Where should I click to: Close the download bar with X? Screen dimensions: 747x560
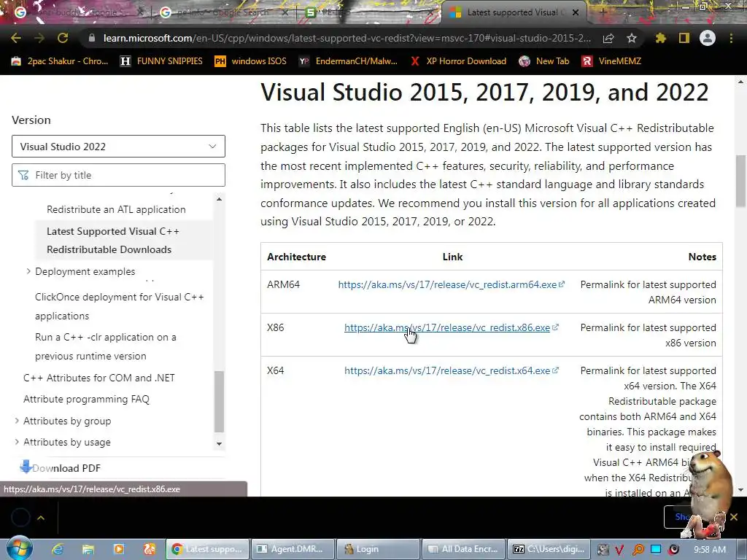tap(734, 517)
